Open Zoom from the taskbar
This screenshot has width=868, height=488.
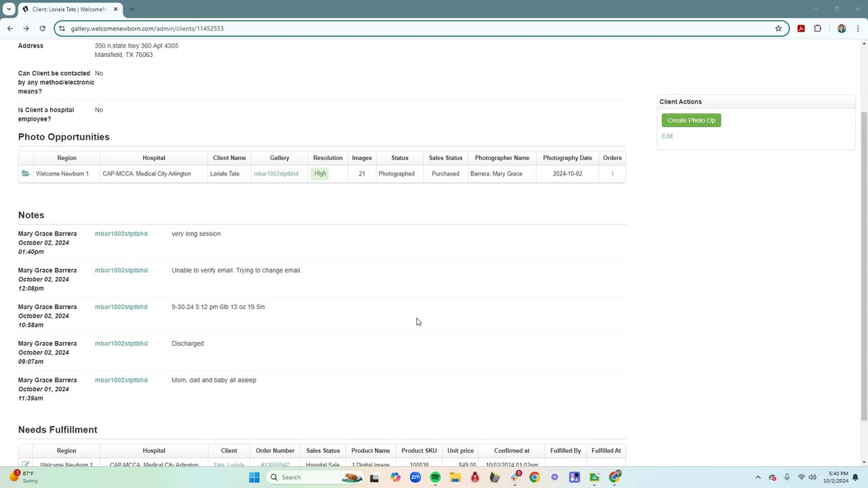(x=415, y=477)
